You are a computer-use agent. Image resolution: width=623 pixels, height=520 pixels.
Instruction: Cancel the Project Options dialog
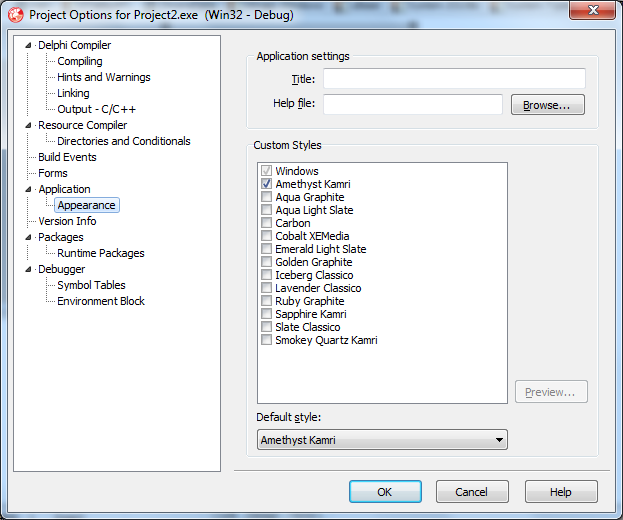pyautogui.click(x=472, y=491)
